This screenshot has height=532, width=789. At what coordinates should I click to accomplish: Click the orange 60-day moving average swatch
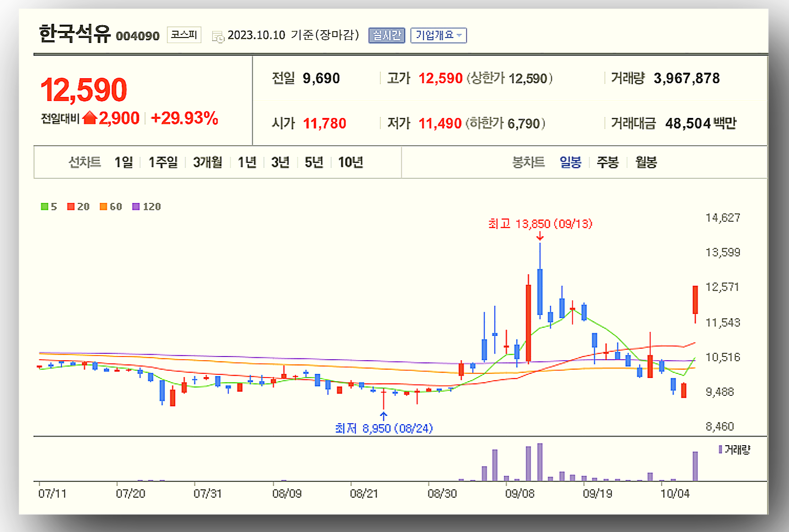pyautogui.click(x=103, y=207)
